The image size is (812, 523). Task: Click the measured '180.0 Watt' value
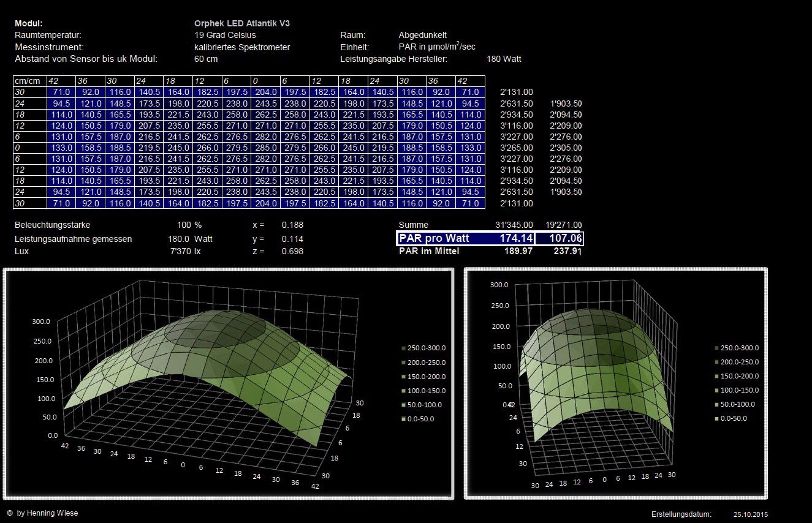(190, 239)
